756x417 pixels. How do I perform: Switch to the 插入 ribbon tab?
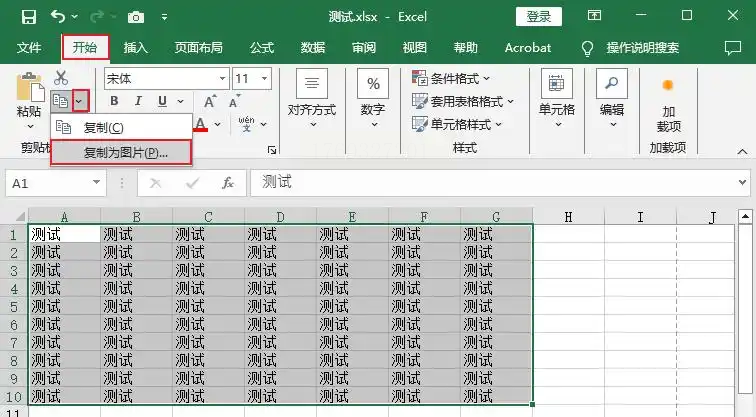coord(135,47)
